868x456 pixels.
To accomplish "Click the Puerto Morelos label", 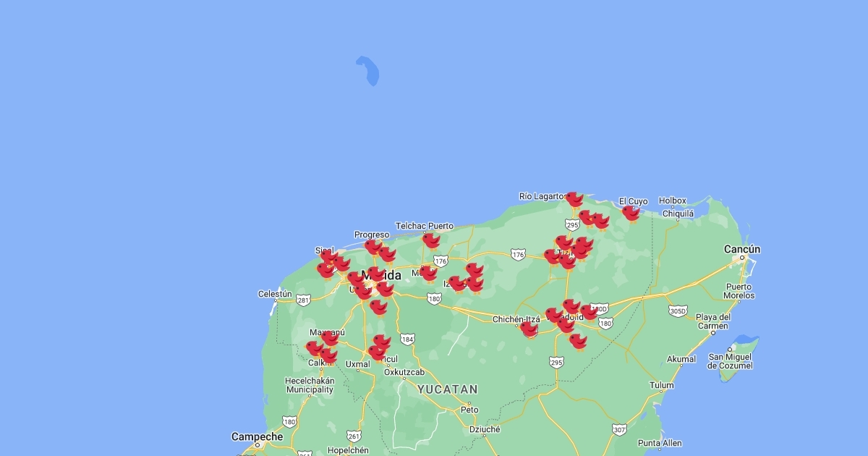I will click(x=739, y=291).
